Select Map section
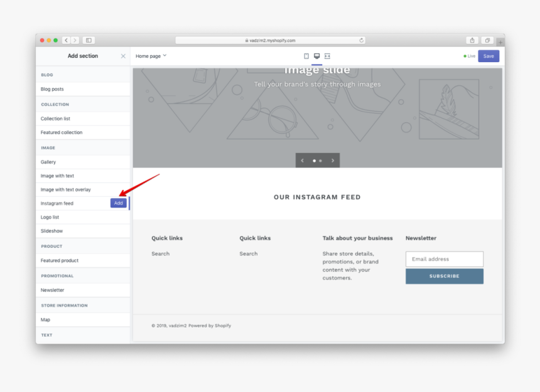 pyautogui.click(x=83, y=319)
